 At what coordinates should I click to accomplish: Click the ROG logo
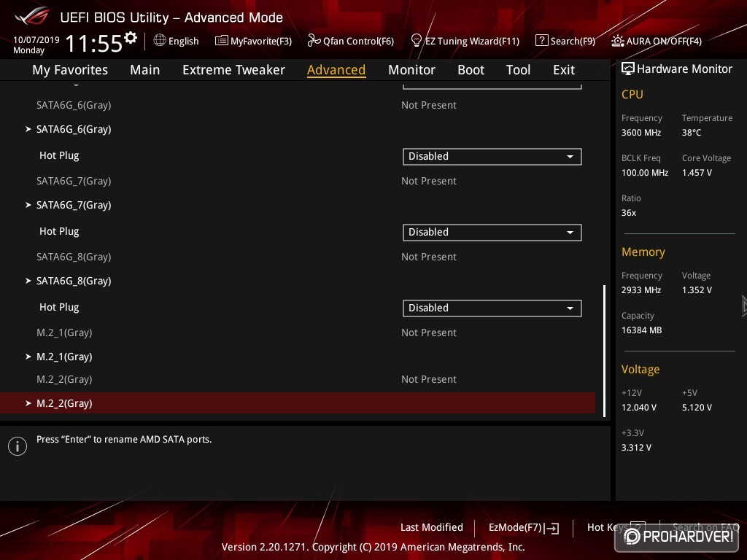(31, 16)
